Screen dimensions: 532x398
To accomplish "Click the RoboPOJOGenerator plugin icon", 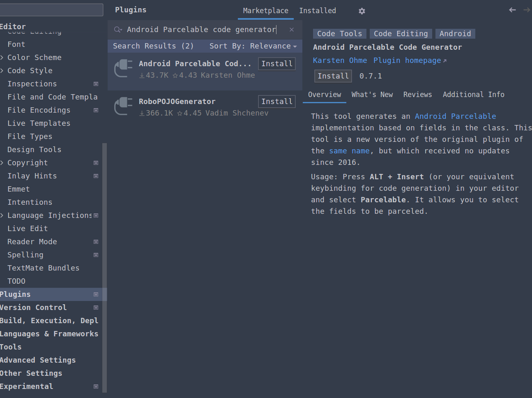I will 123,106.
